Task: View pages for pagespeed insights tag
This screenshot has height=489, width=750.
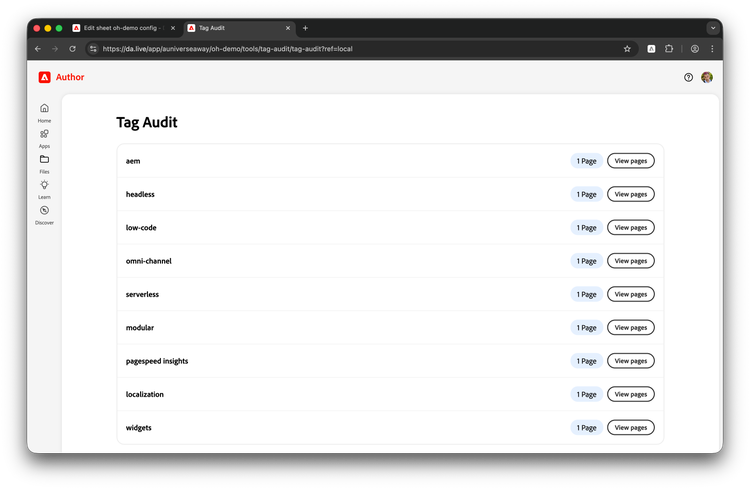Action: 630,361
